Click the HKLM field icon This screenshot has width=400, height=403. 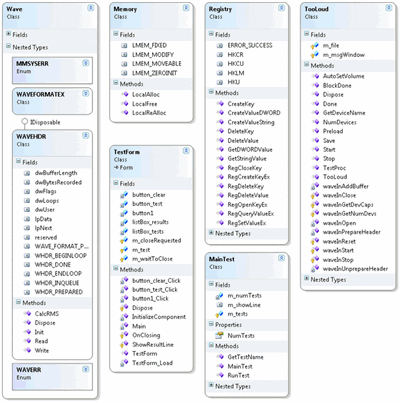tap(220, 73)
